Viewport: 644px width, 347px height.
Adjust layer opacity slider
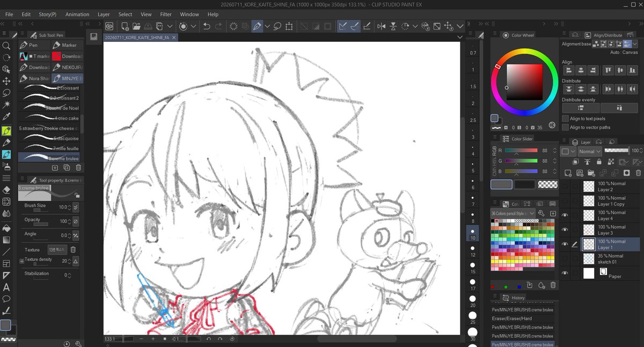616,151
